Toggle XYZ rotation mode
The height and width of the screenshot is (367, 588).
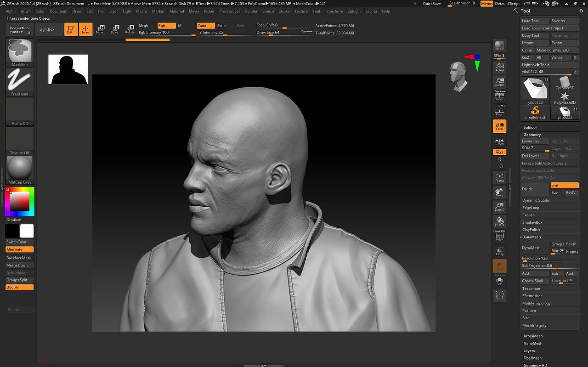pos(499,152)
